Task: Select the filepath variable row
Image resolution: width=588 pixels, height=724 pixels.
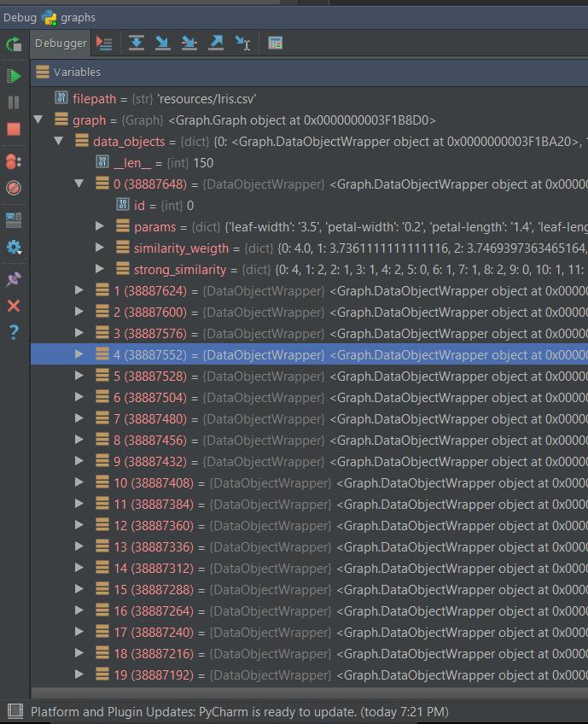Action: tap(309, 98)
